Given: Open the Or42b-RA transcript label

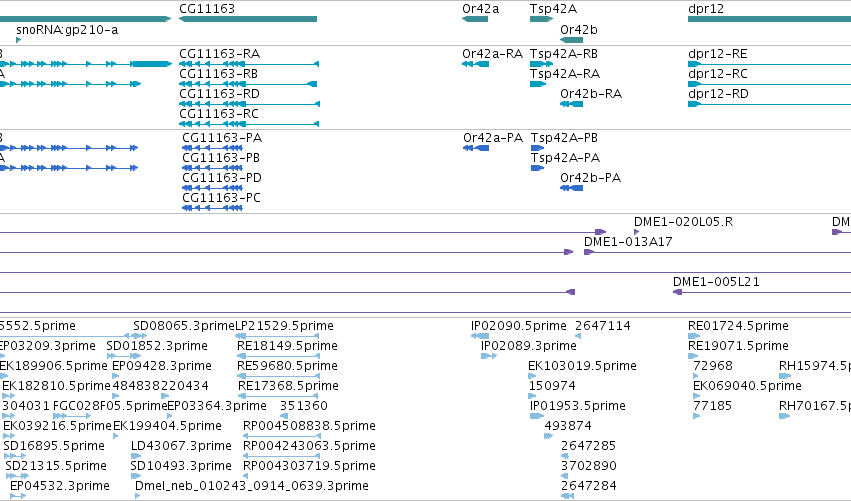Looking at the screenshot, I should 591,94.
